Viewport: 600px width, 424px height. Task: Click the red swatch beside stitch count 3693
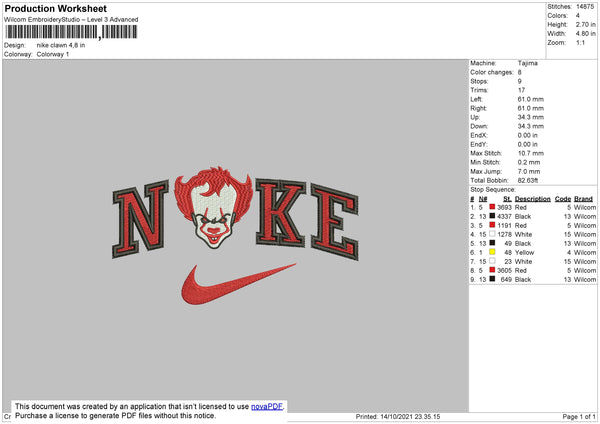(492, 207)
